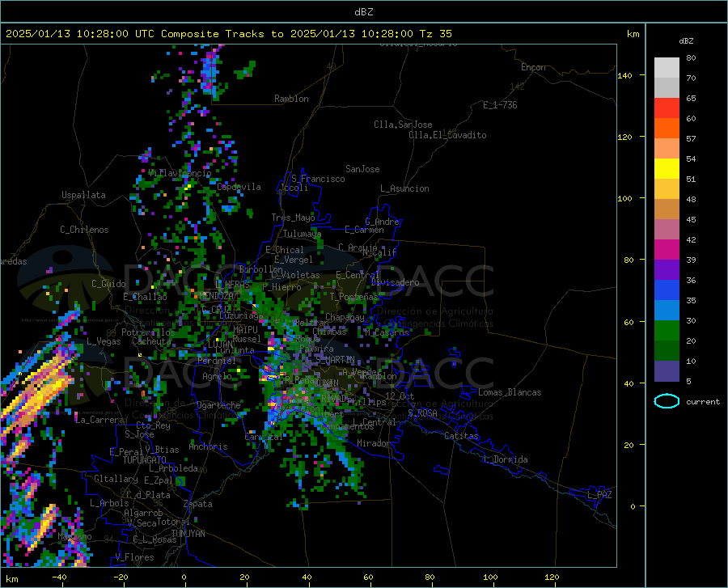Click the L_Vegas label
The image size is (728, 588).
104,341
